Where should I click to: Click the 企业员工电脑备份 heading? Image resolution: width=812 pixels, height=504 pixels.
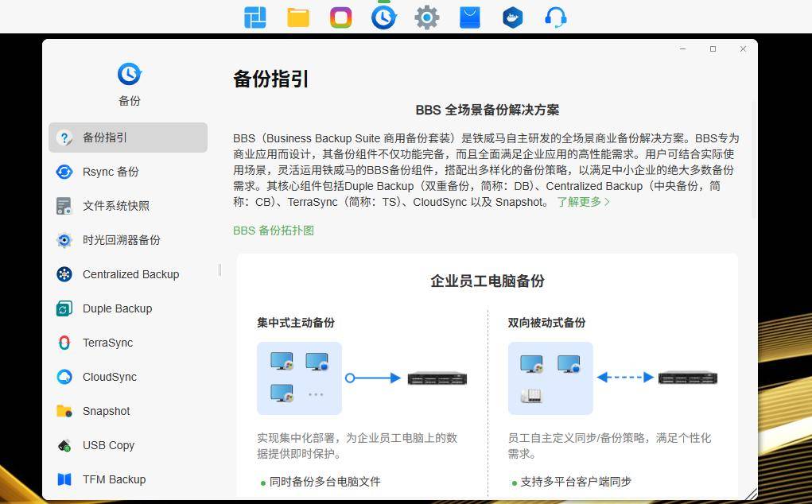pos(488,281)
